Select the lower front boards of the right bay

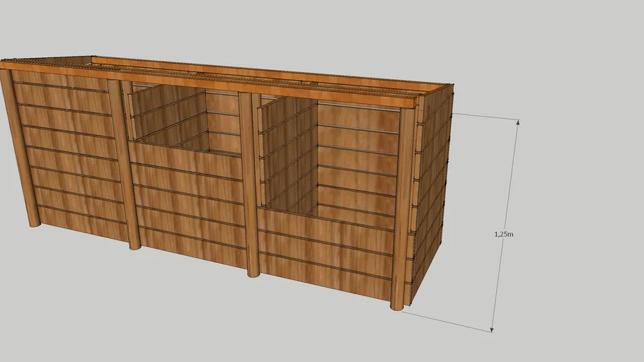click(x=324, y=247)
